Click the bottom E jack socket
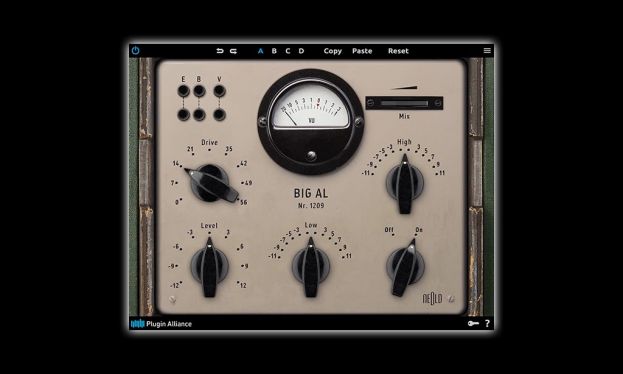 tap(183, 115)
